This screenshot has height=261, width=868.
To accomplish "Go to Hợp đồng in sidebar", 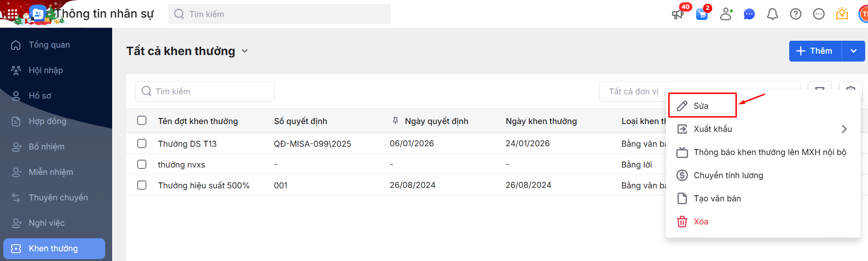I will coord(47,121).
